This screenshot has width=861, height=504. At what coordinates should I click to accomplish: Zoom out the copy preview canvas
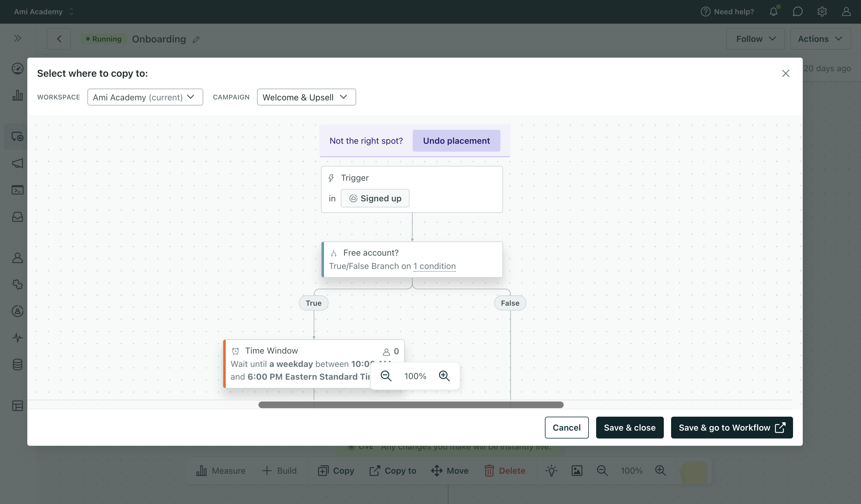pos(386,376)
